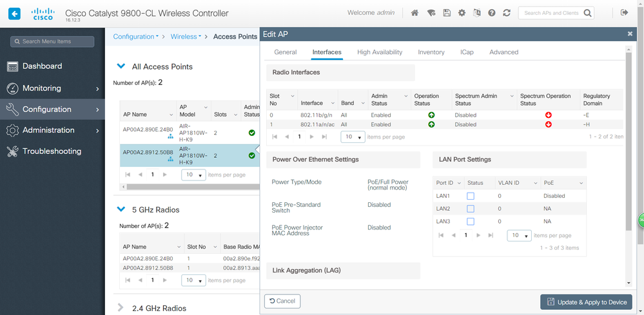
Task: Open All Access Points items per page dropdown
Action: [193, 175]
